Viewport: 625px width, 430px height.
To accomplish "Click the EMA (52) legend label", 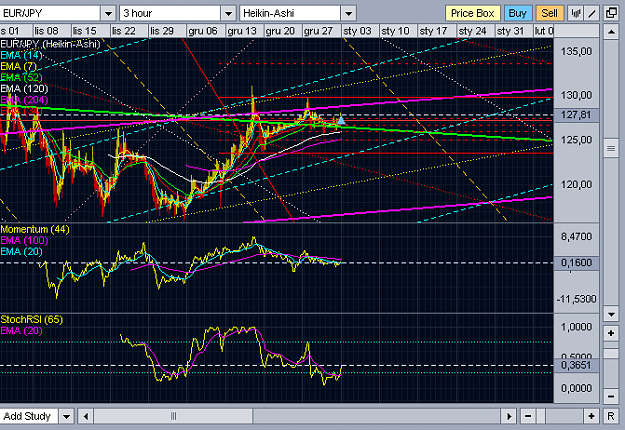I will (x=21, y=77).
